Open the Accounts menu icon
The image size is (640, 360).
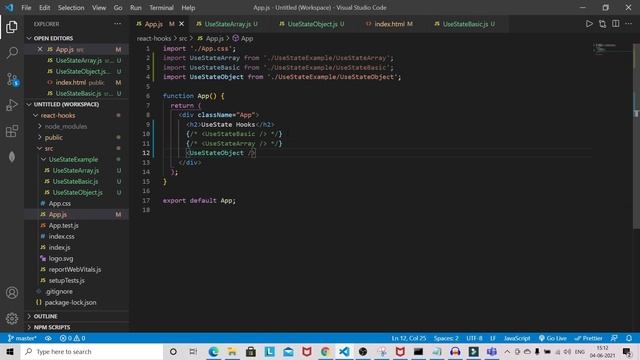tap(12, 293)
